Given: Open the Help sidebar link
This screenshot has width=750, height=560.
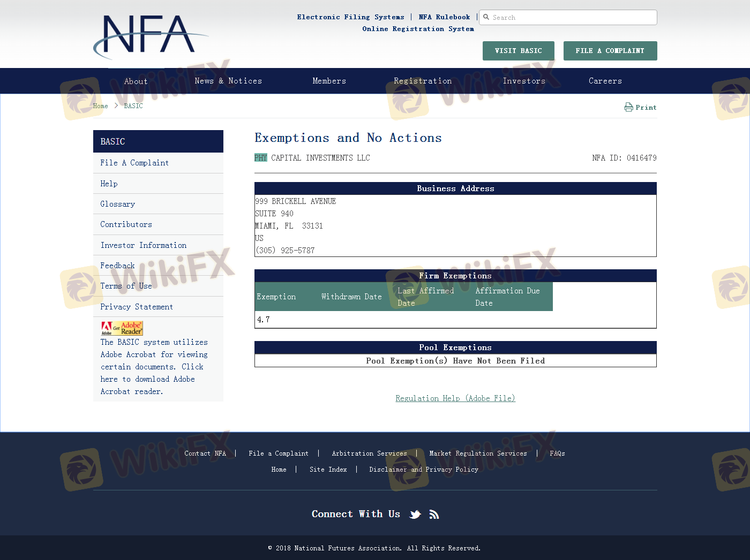Looking at the screenshot, I should pos(109,184).
